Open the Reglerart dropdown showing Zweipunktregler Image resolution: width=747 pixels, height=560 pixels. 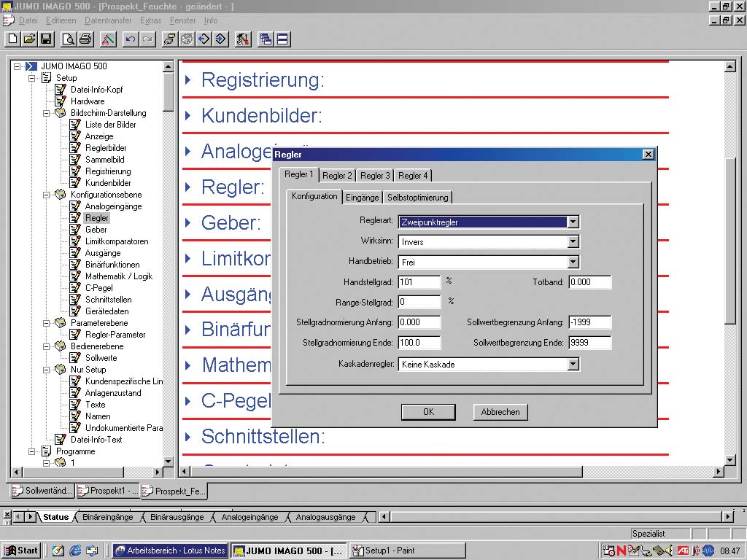point(573,222)
